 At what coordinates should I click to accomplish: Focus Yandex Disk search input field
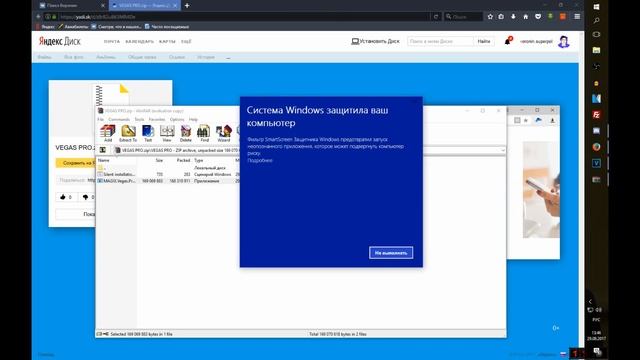(x=440, y=41)
